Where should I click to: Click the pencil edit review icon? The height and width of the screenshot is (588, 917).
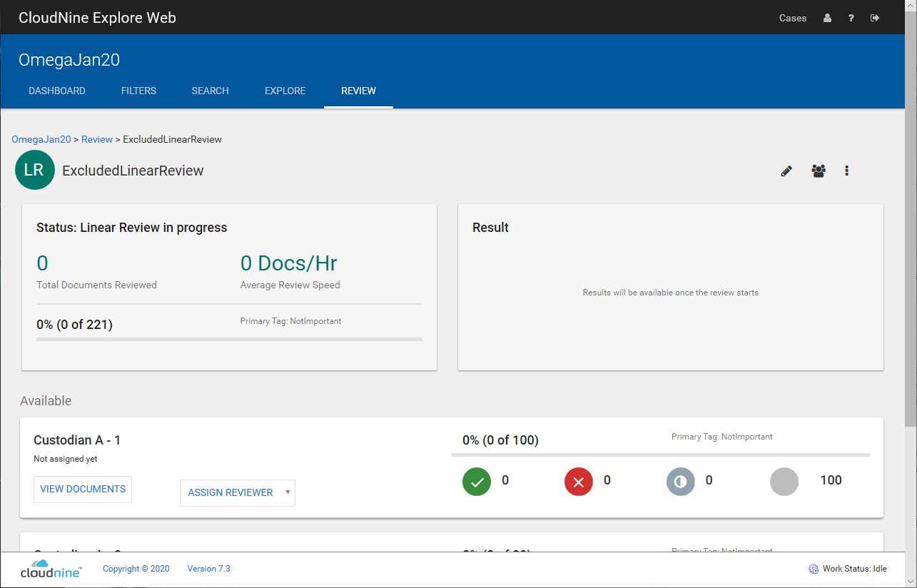786,171
